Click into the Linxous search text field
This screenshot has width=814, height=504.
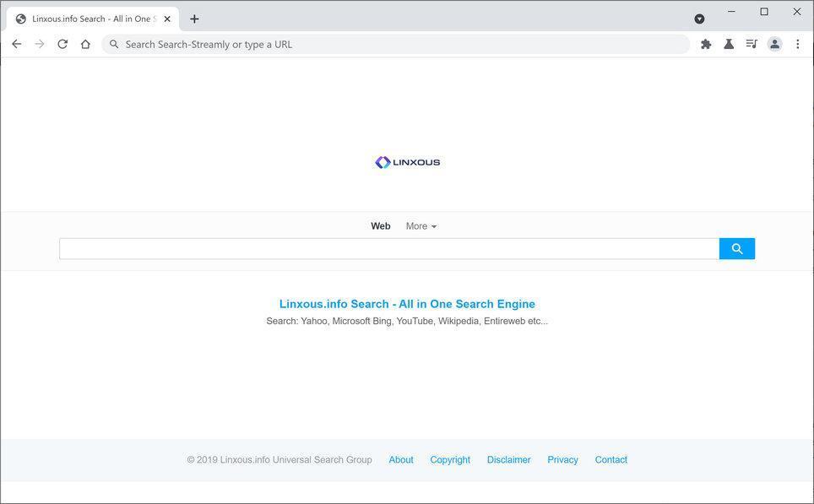[388, 249]
